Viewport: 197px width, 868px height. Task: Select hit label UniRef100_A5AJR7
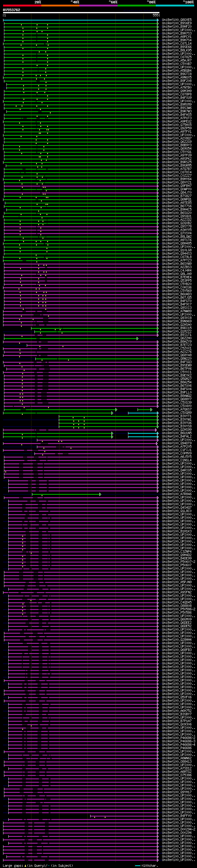point(177,61)
